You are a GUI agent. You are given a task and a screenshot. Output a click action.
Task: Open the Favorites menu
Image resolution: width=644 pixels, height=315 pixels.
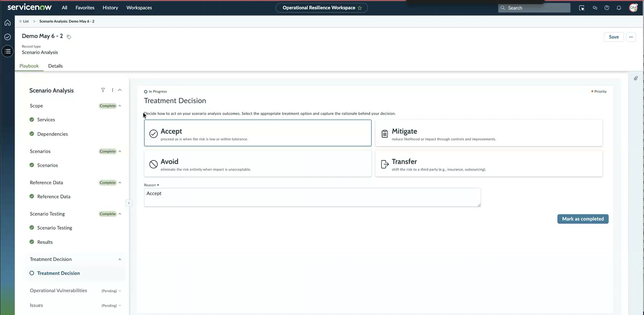[x=85, y=8]
